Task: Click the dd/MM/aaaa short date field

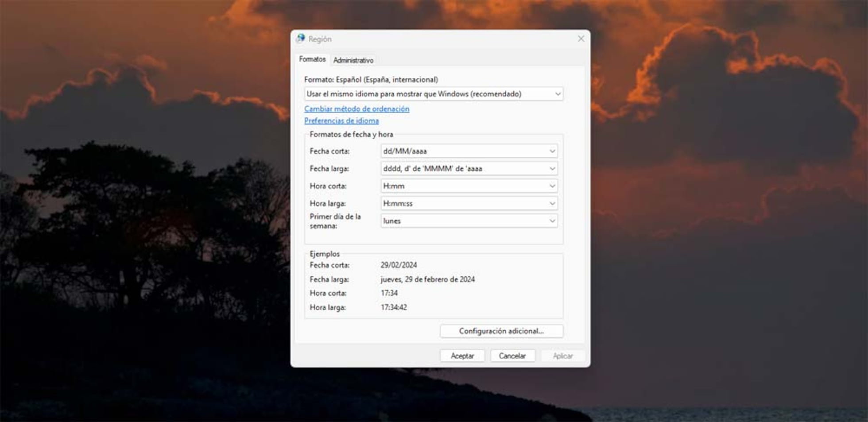Action: [469, 151]
